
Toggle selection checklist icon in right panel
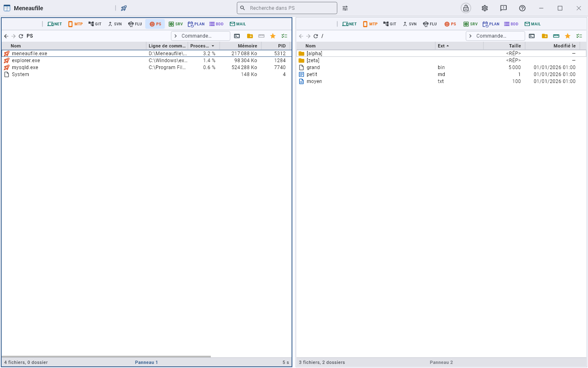pos(579,36)
